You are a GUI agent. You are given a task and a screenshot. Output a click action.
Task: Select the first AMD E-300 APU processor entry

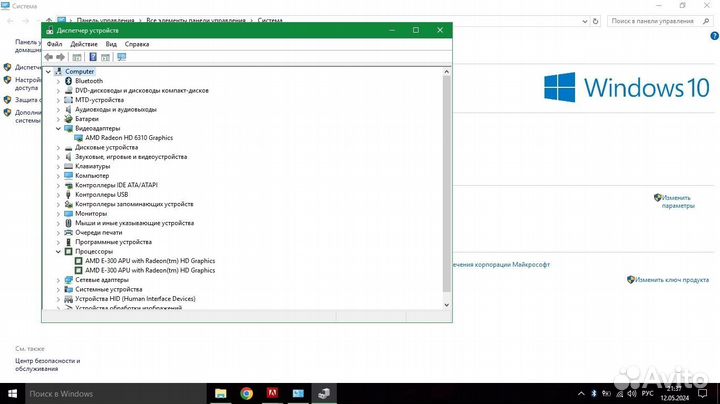(x=150, y=261)
